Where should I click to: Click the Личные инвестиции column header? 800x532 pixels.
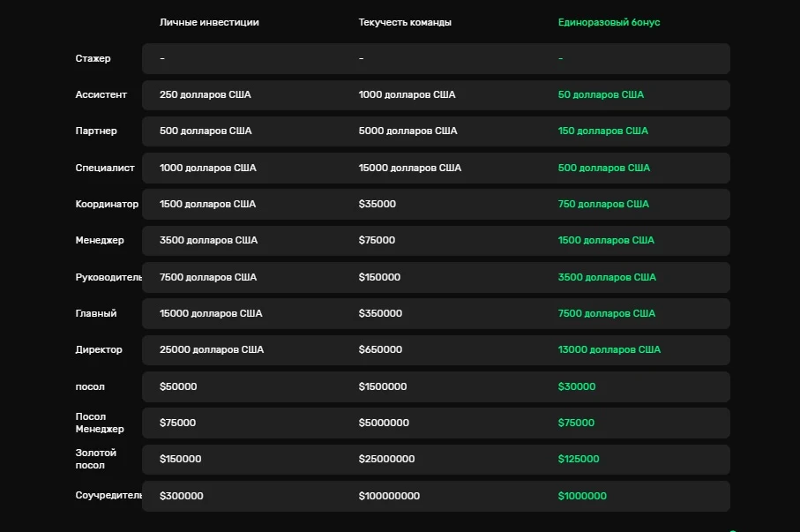click(x=209, y=22)
